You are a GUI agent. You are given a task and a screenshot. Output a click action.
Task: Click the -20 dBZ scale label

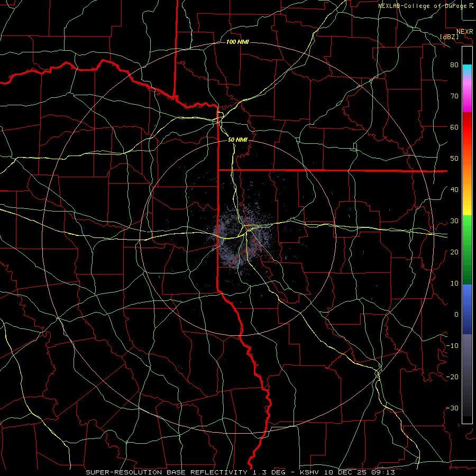[x=452, y=377]
